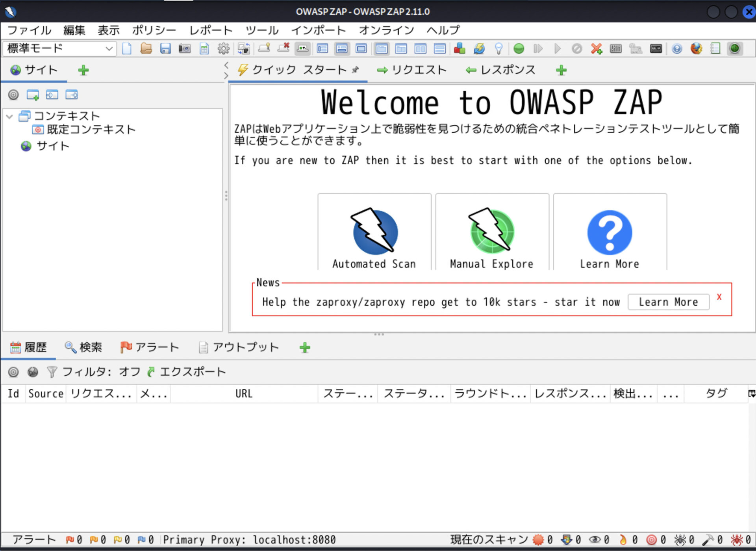Click green plus next to アウトプット tab

[x=305, y=347]
